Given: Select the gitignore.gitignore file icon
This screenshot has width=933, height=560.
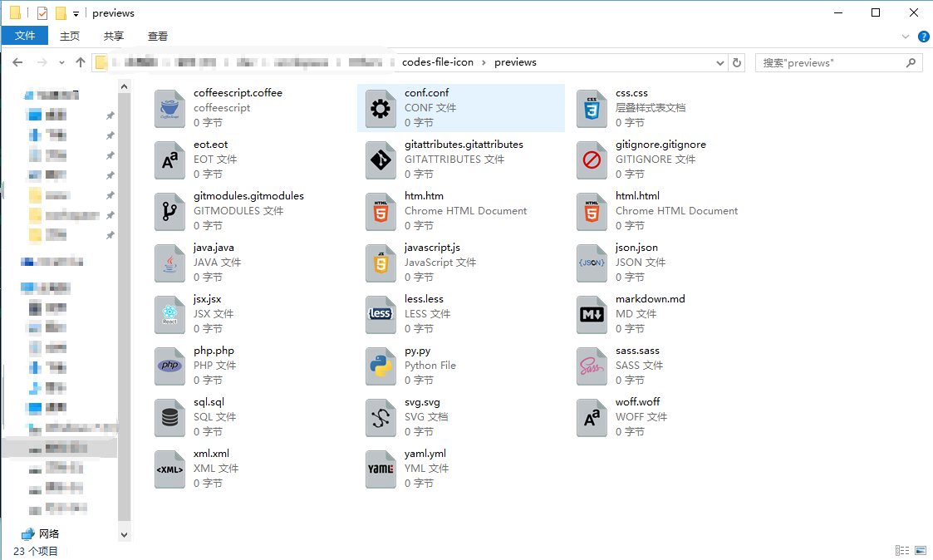Looking at the screenshot, I should point(592,160).
